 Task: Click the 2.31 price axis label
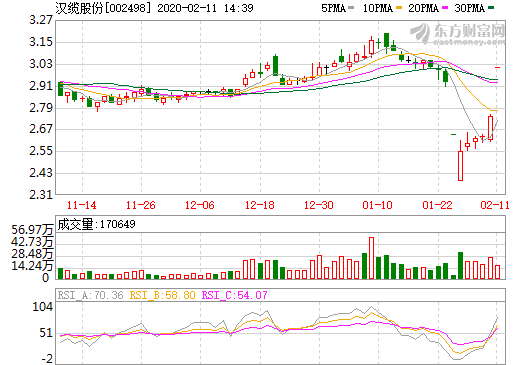click(x=41, y=194)
